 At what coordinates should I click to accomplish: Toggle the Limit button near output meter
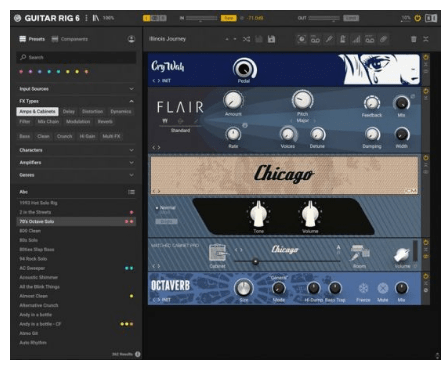[x=351, y=18]
